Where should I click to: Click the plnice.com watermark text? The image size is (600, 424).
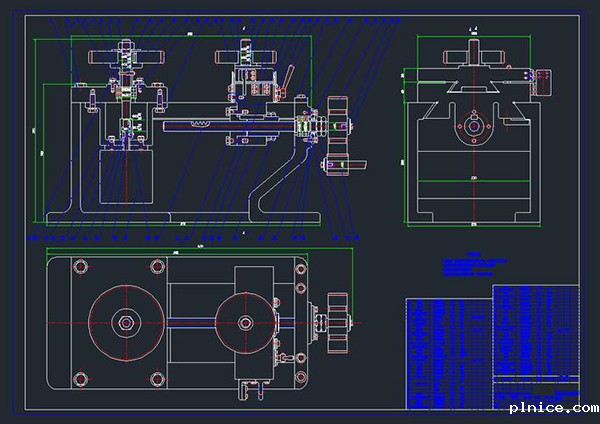[x=552, y=407]
